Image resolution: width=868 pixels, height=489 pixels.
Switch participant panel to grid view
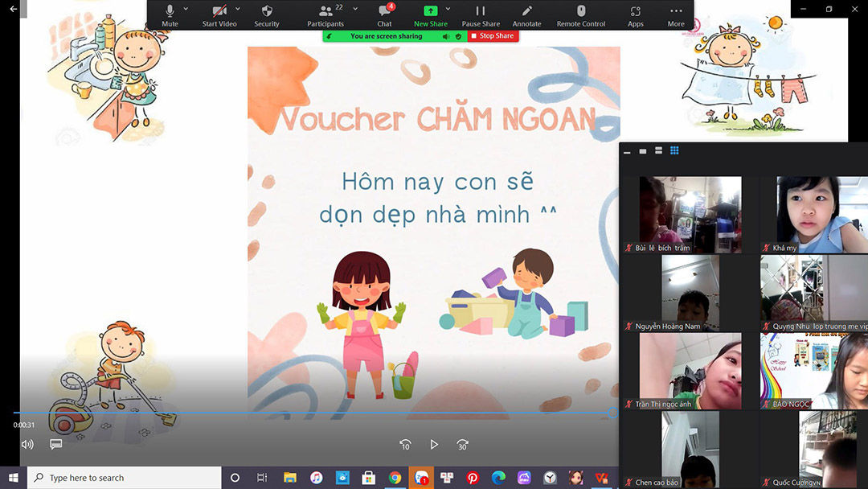(x=674, y=150)
